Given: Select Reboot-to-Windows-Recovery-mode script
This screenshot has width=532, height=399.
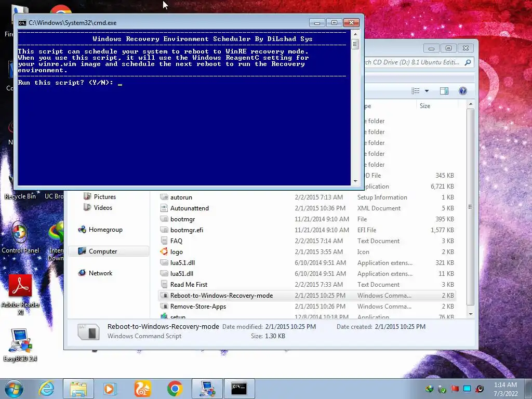Looking at the screenshot, I should coord(307,296).
